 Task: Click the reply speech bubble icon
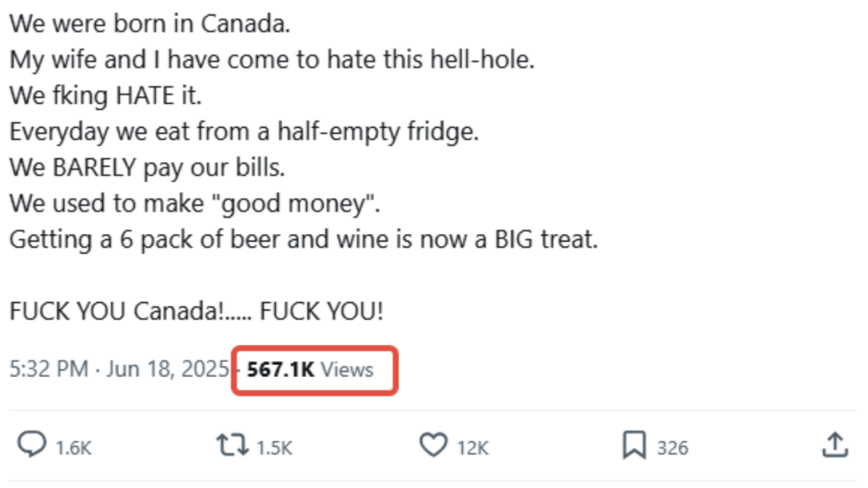(x=31, y=445)
